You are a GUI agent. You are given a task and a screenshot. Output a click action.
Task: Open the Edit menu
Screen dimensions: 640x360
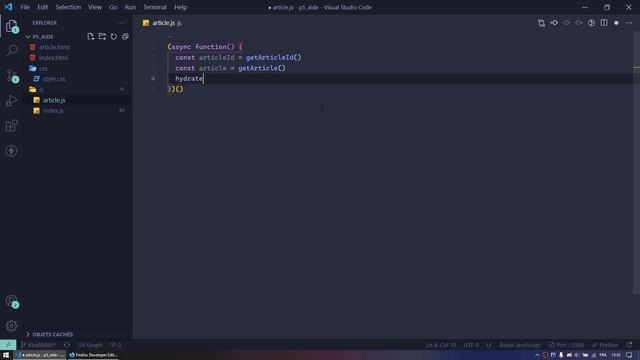click(x=42, y=7)
